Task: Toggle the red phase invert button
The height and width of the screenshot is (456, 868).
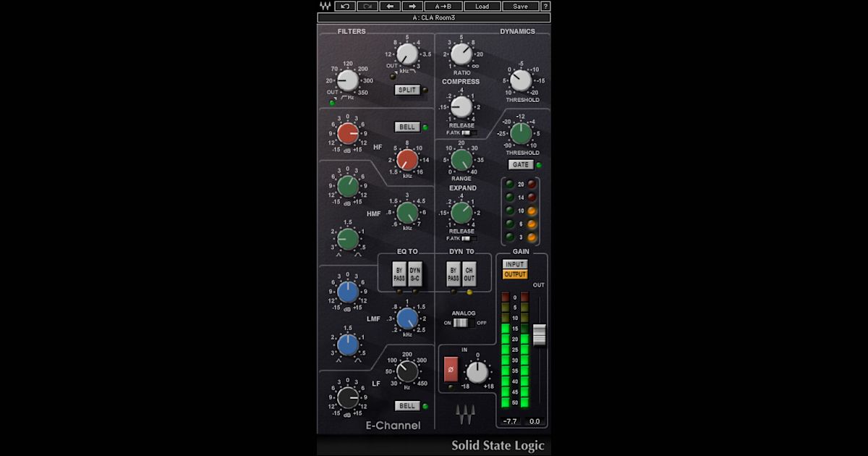Action: pos(451,369)
